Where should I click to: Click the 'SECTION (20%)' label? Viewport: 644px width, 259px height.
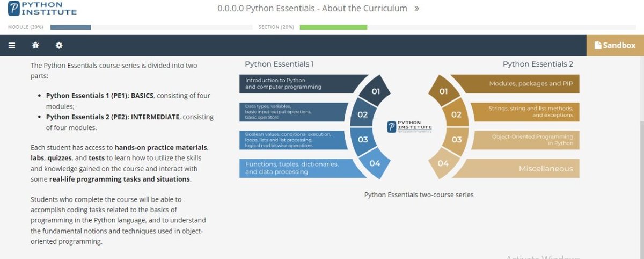click(276, 27)
